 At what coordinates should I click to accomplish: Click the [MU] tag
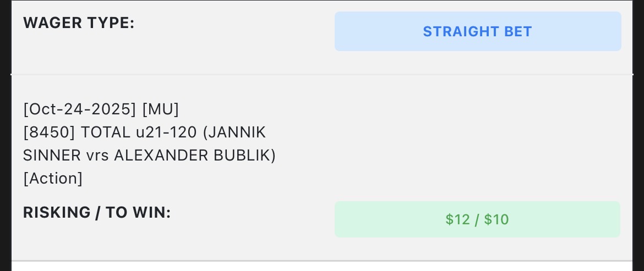161,109
